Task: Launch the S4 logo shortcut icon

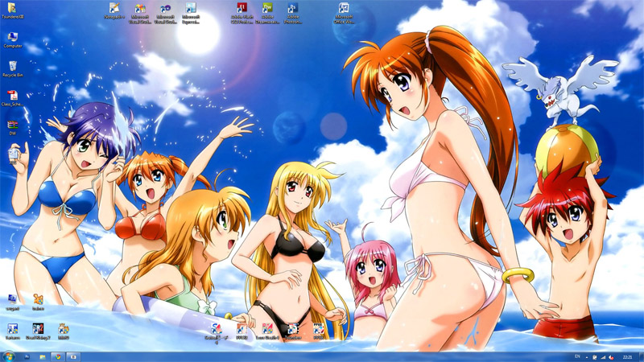Action: [217, 333]
